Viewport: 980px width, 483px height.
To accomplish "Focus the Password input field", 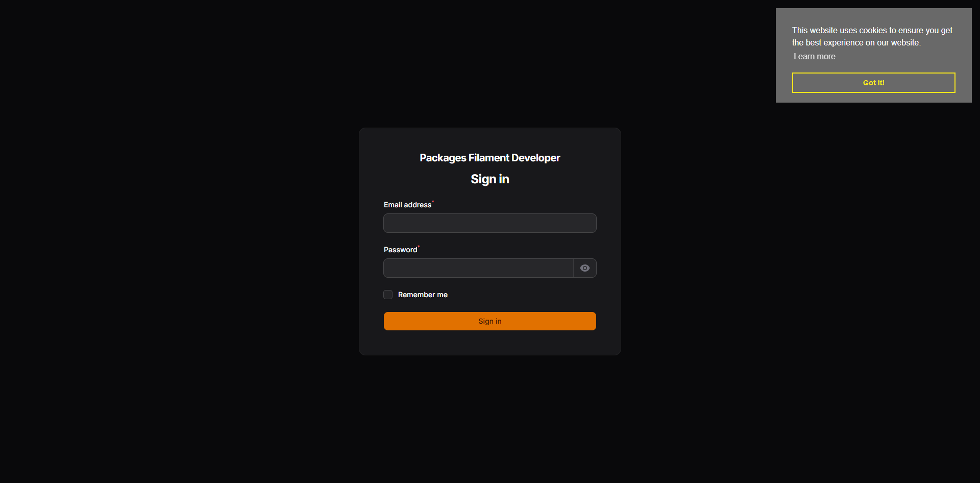I will [x=478, y=268].
